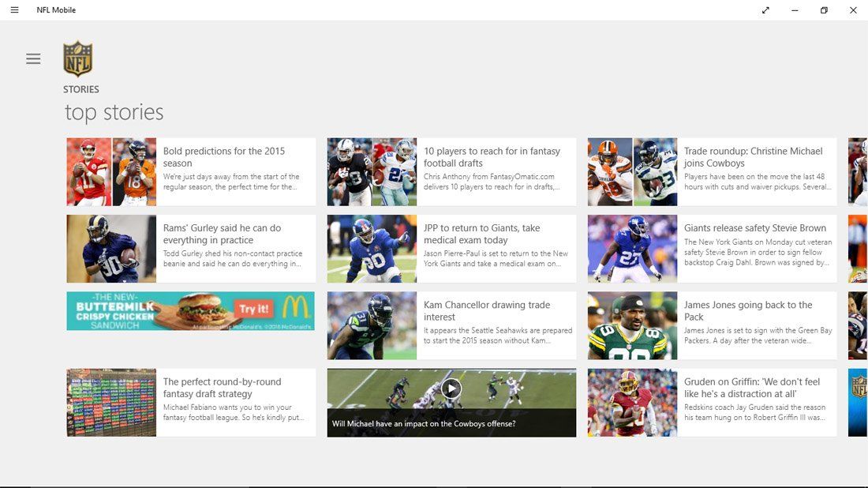Click the NFL shield logo
The image size is (868, 488).
77,58
